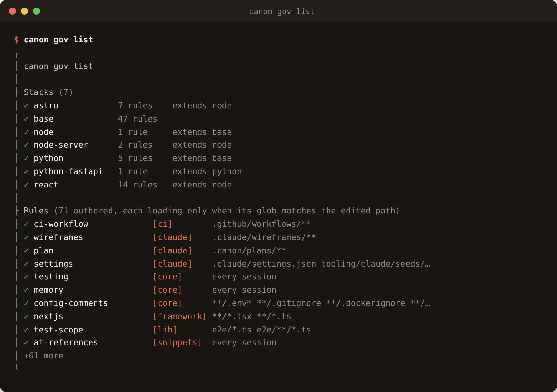
Task: Click the green checkmark beside astro
Action: point(26,106)
